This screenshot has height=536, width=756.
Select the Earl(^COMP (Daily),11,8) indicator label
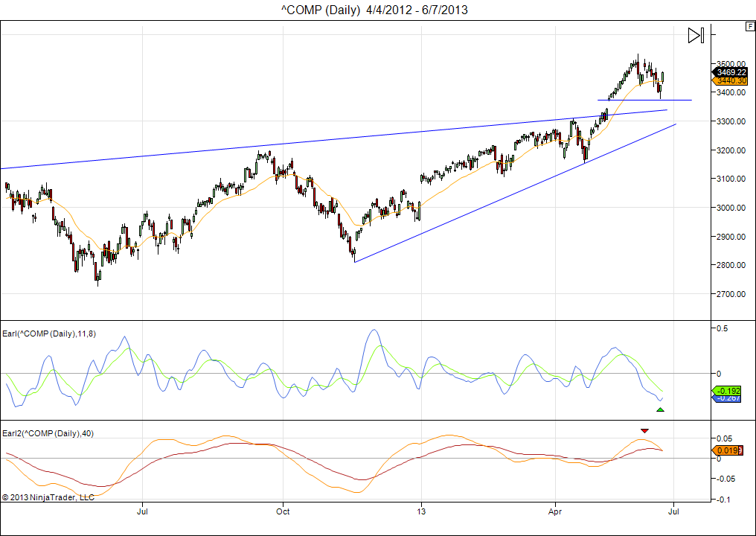point(49,334)
